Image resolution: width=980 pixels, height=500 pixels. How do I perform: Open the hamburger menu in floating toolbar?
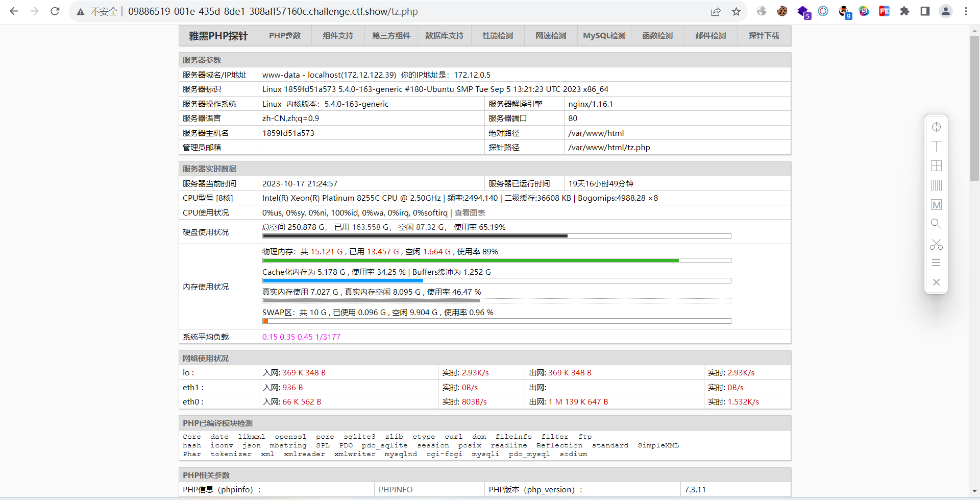coord(936,263)
